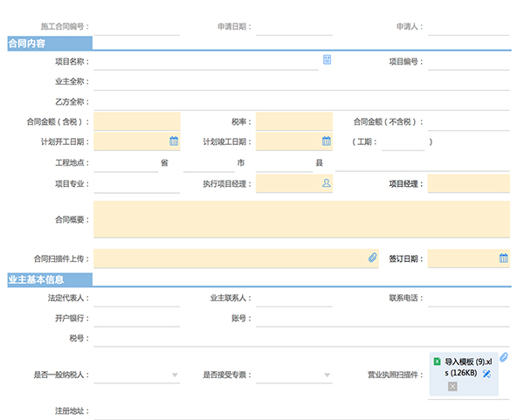Click the paperclip in 合同扫描件上传 field

(x=373, y=258)
